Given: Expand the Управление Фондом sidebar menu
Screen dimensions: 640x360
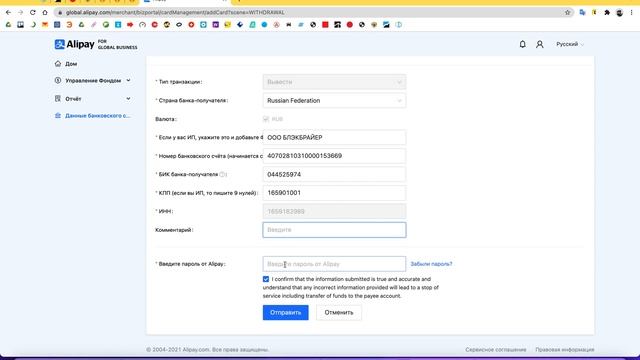Looking at the screenshot, I should 93,81.
